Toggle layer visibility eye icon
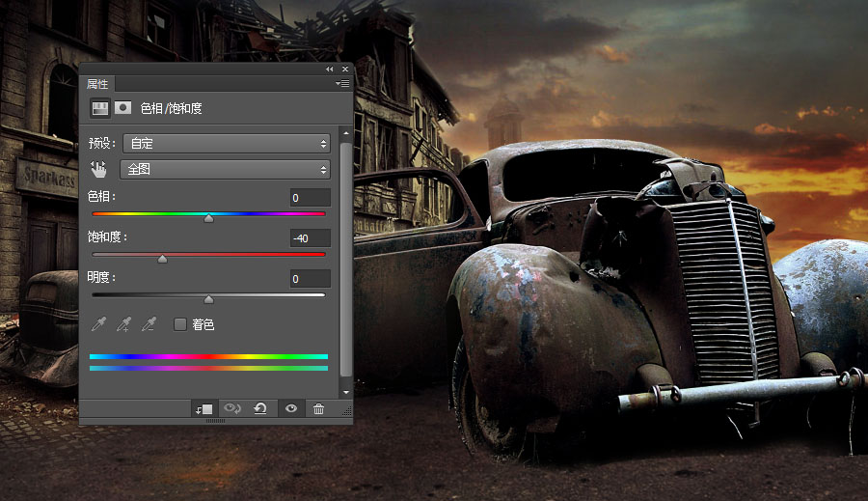The image size is (868, 501). 290,409
